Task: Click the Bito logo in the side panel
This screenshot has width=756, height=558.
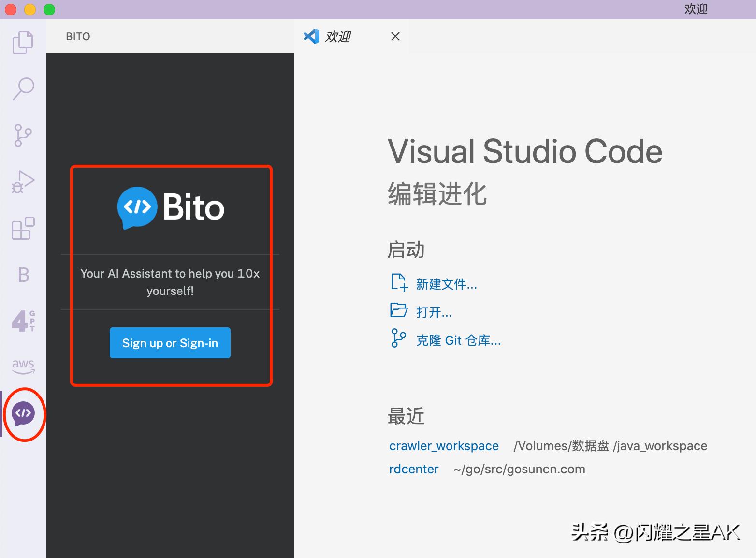Action: pos(171,207)
